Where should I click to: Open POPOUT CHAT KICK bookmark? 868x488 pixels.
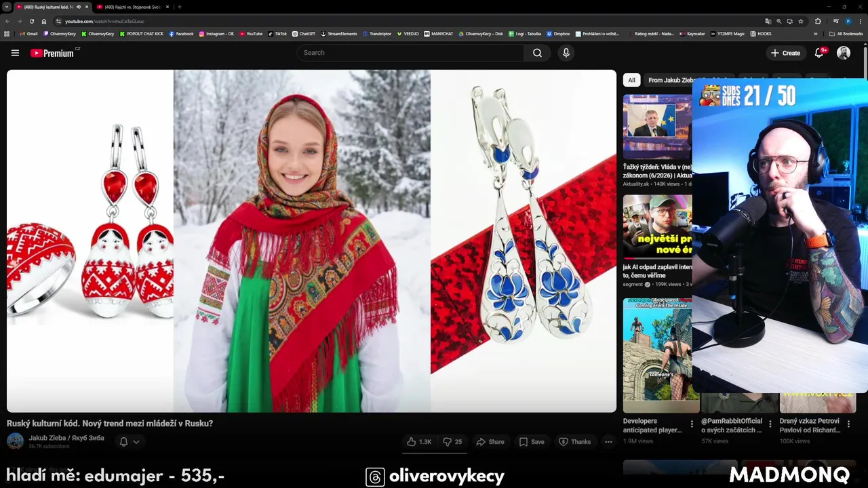tap(142, 33)
